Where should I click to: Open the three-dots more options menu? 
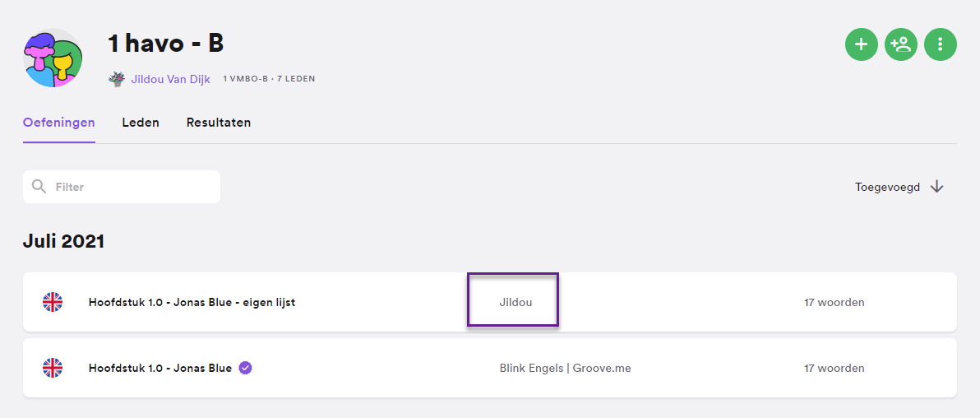[x=940, y=44]
